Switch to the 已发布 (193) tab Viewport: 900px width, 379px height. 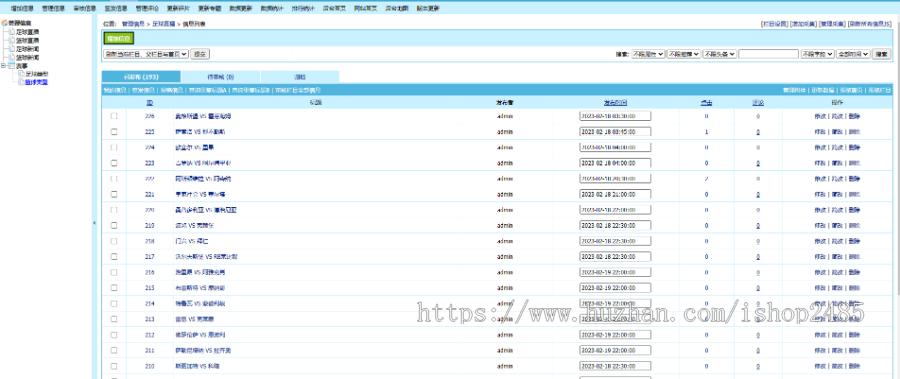point(141,77)
